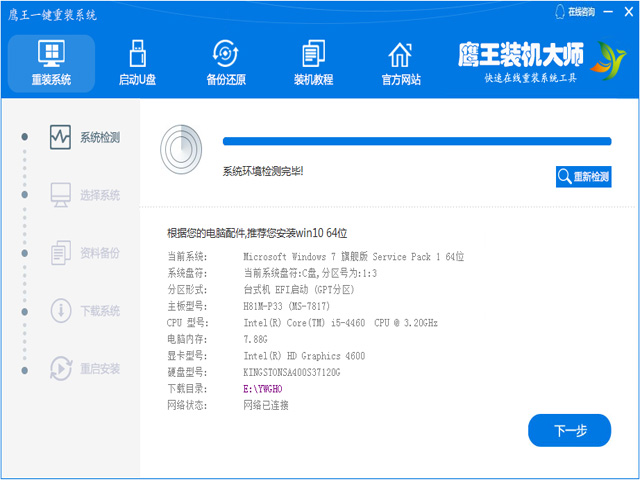
Task: Click the 选择系统 computer icon in sidebar
Action: (61, 194)
